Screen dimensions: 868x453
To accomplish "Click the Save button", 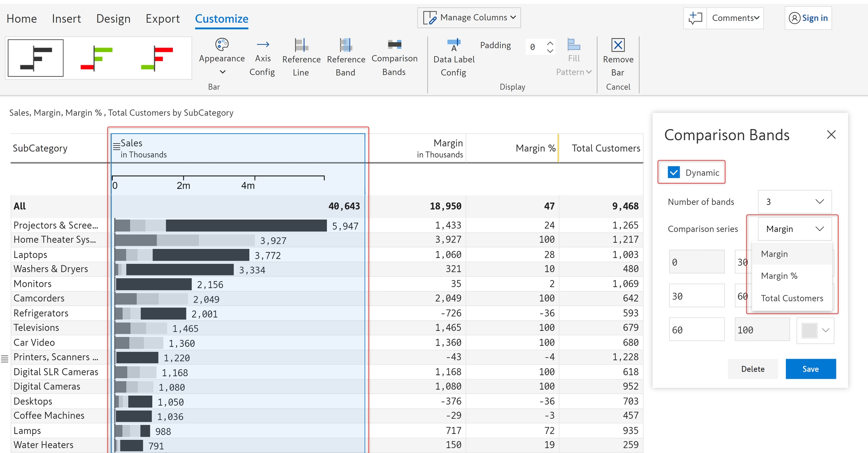I will (x=810, y=369).
